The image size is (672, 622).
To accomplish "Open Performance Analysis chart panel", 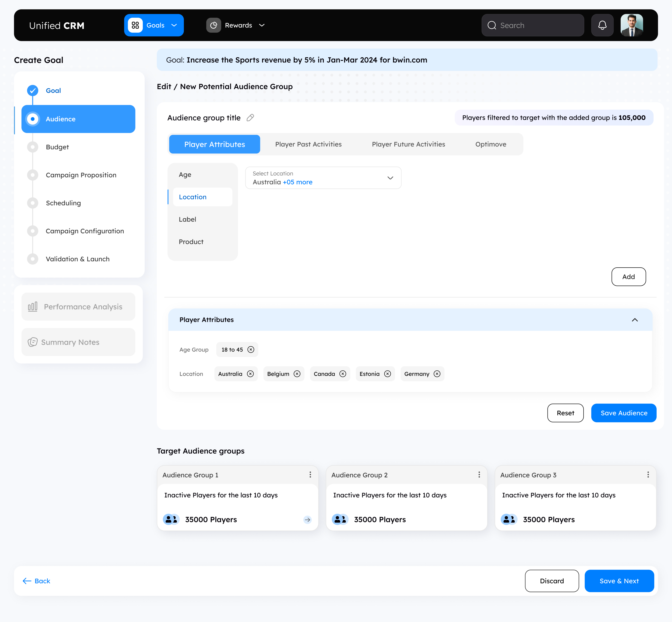I will pyautogui.click(x=78, y=307).
